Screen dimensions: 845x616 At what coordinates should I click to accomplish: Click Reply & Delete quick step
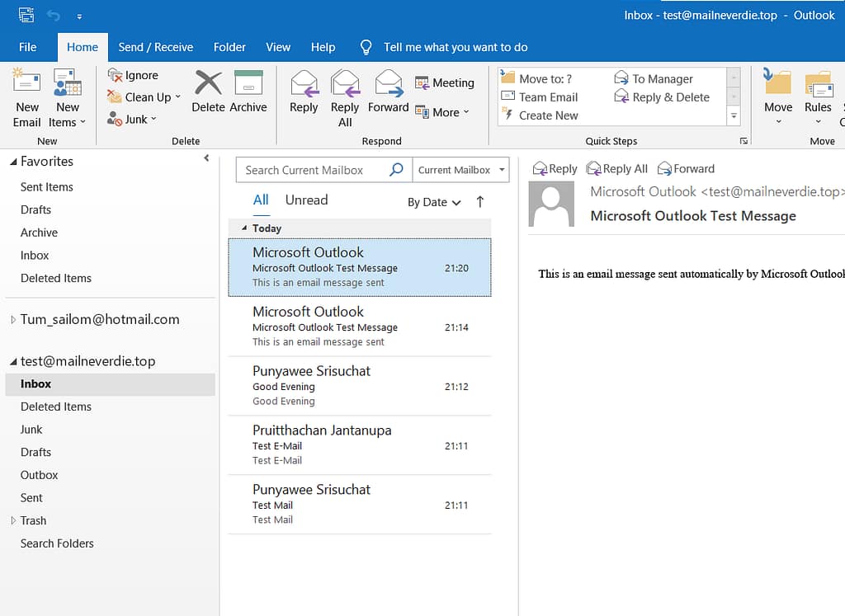click(663, 96)
